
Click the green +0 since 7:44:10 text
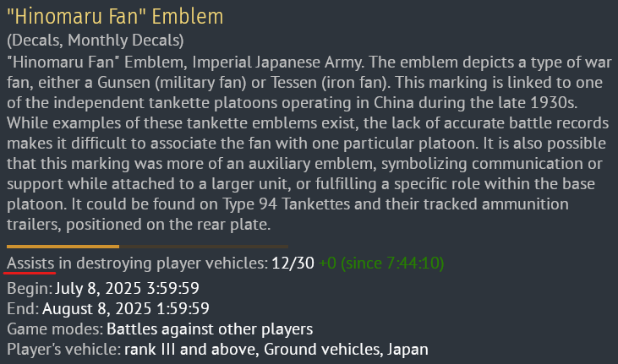point(381,263)
